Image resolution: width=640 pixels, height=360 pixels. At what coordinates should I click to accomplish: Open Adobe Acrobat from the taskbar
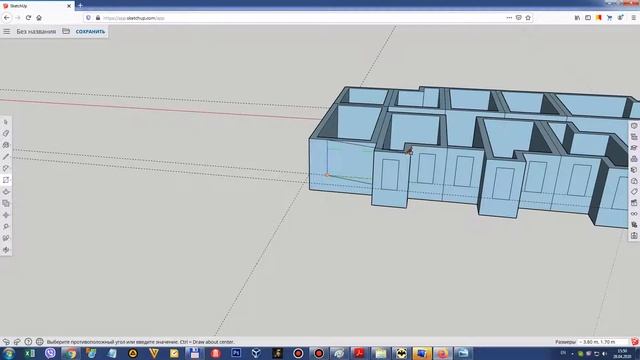click(x=359, y=353)
